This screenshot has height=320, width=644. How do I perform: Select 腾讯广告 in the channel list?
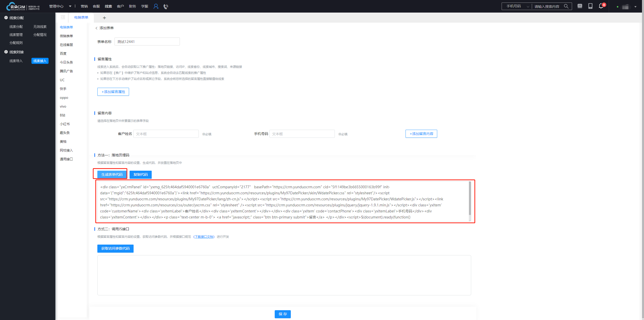[x=66, y=71]
